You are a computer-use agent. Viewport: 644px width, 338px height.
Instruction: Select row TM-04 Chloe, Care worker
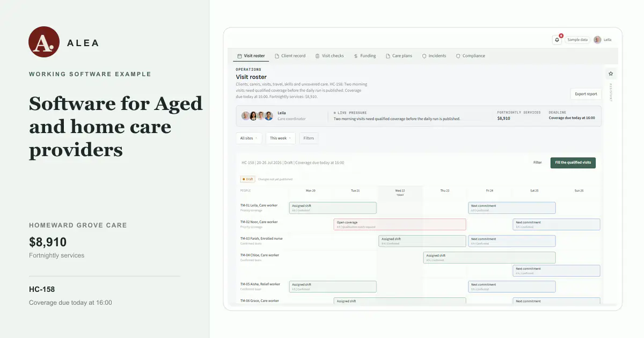coord(260,257)
